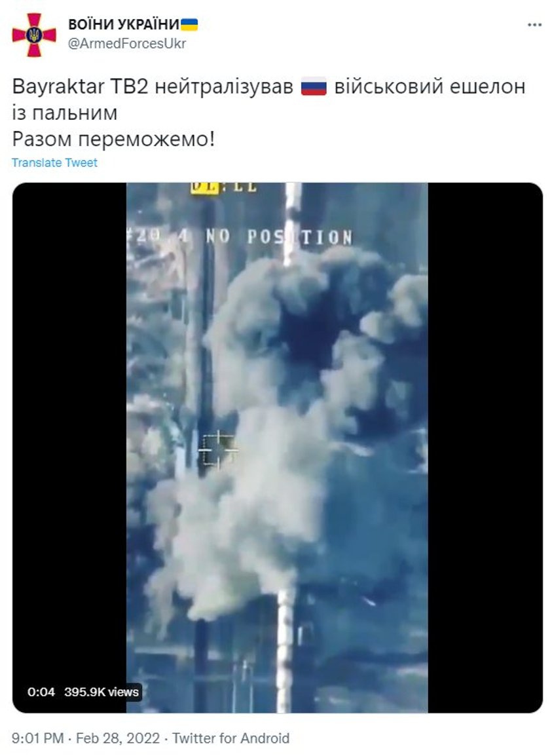Click the Armed Forces profile avatar
Viewport: 550px width, 756px height.
(x=34, y=35)
